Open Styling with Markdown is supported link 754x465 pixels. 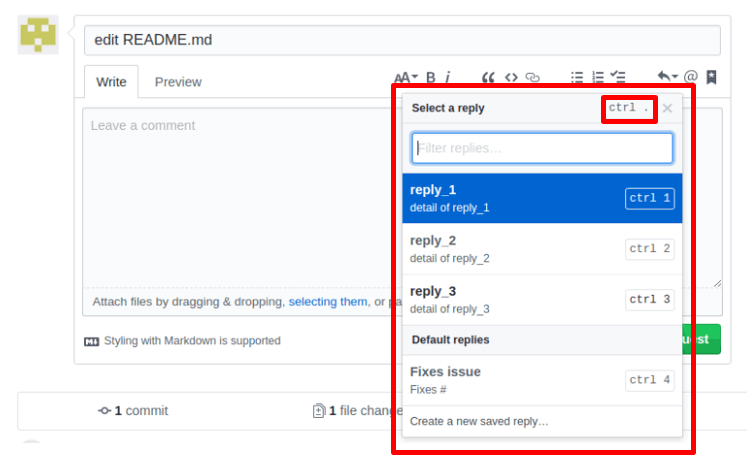pos(192,341)
